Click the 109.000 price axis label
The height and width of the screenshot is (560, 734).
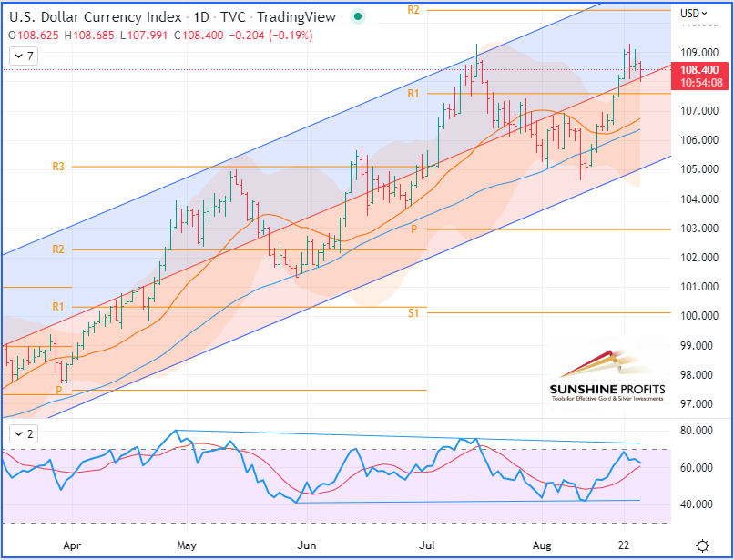pos(699,53)
